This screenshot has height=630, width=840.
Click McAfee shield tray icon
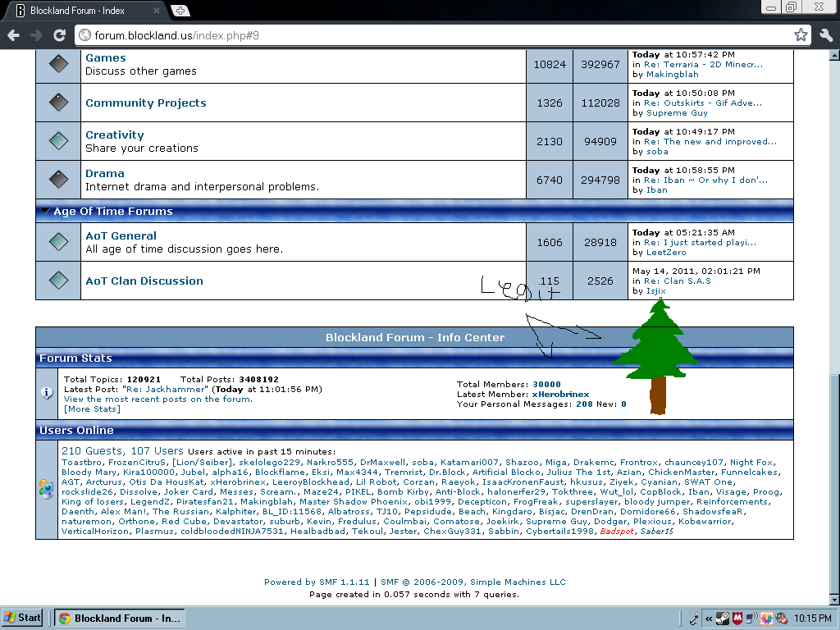737,619
